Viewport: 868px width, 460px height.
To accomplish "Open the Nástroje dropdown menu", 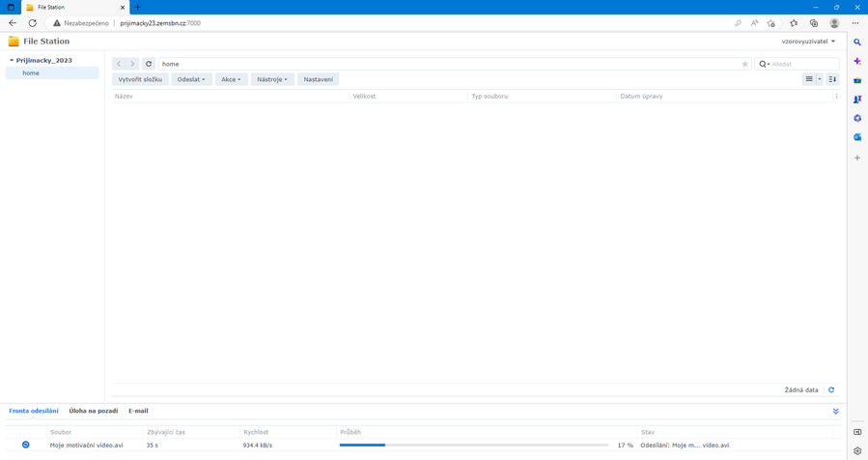I will click(272, 79).
